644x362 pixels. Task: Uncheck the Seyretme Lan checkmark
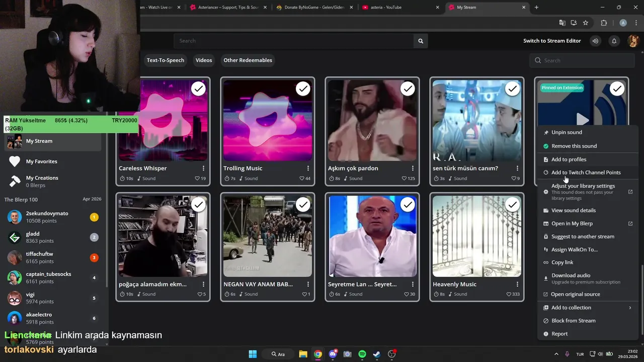point(408,205)
